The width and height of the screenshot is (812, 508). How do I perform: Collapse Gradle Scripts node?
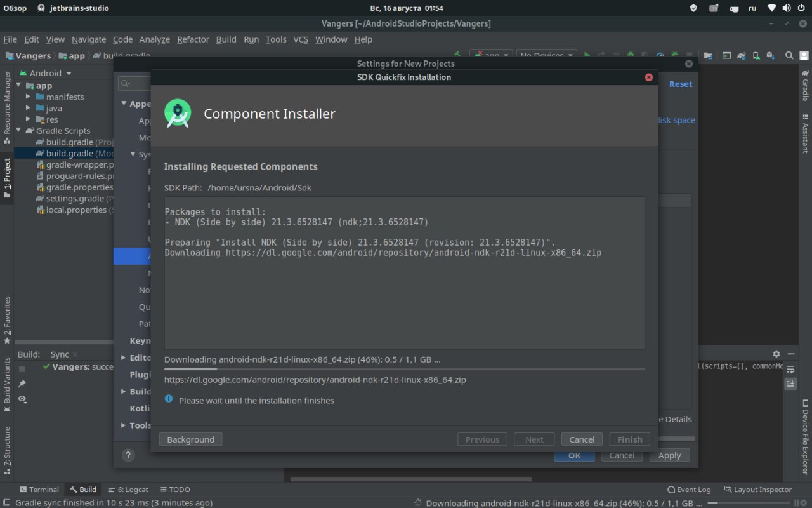(x=18, y=131)
